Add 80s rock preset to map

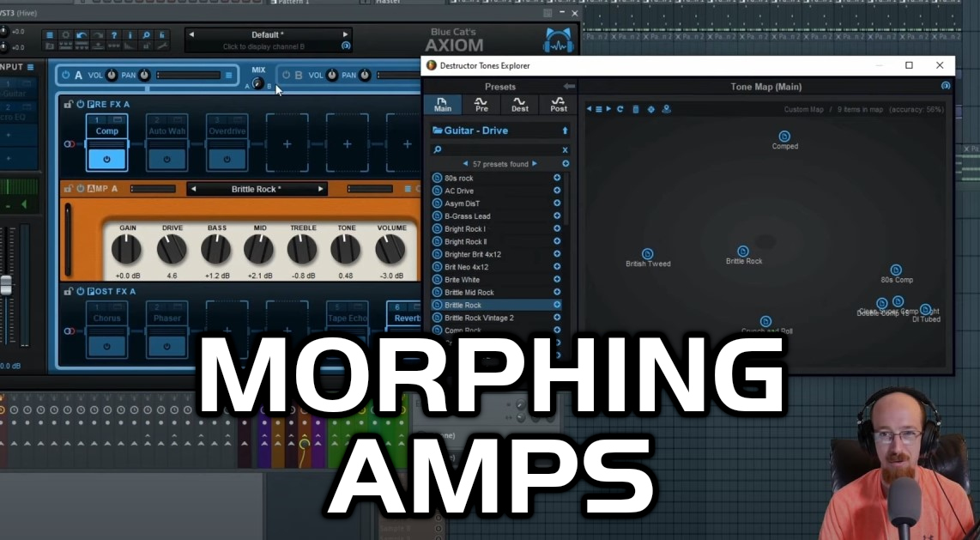point(557,178)
